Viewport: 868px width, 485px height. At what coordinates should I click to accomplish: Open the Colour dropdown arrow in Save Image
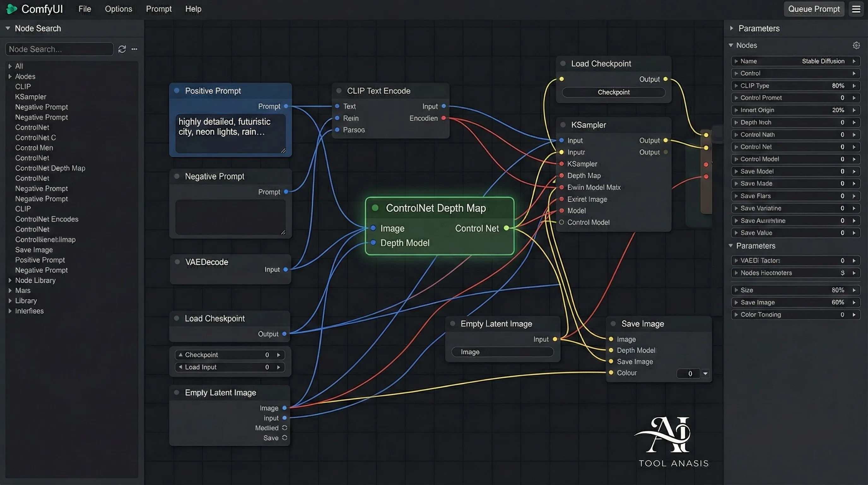(x=705, y=373)
